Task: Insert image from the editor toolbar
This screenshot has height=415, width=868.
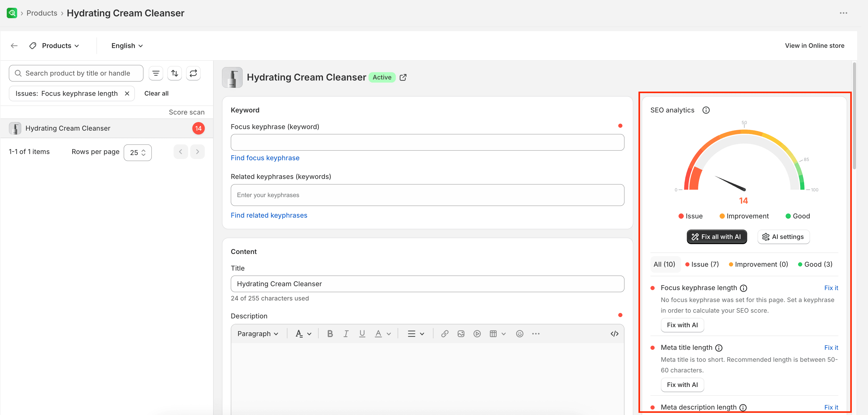Action: pyautogui.click(x=461, y=333)
